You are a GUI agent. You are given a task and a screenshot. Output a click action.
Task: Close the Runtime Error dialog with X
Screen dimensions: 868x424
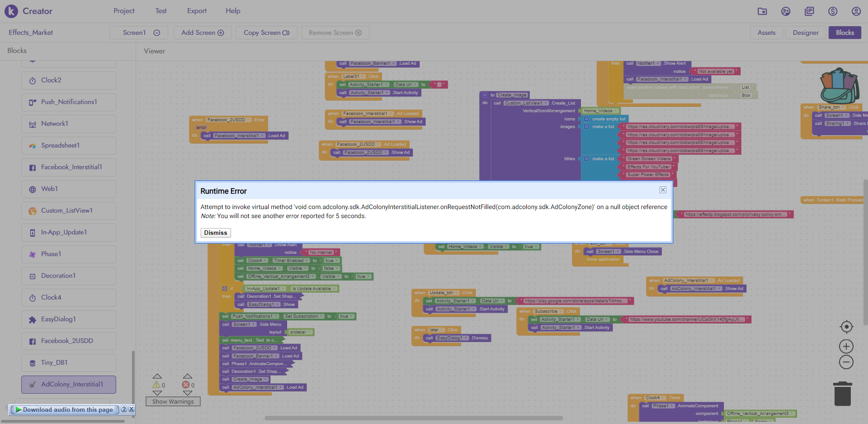coord(663,190)
